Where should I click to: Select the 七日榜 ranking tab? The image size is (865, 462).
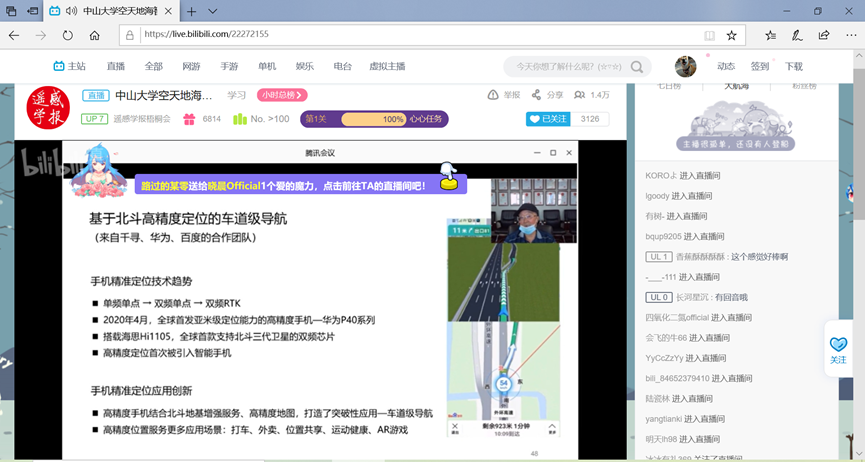668,86
